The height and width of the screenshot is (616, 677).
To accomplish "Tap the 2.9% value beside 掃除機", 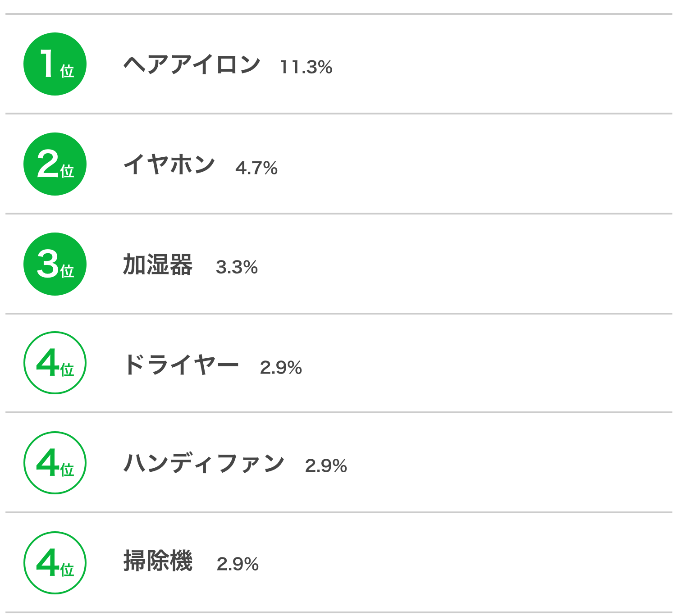I will coord(238,564).
